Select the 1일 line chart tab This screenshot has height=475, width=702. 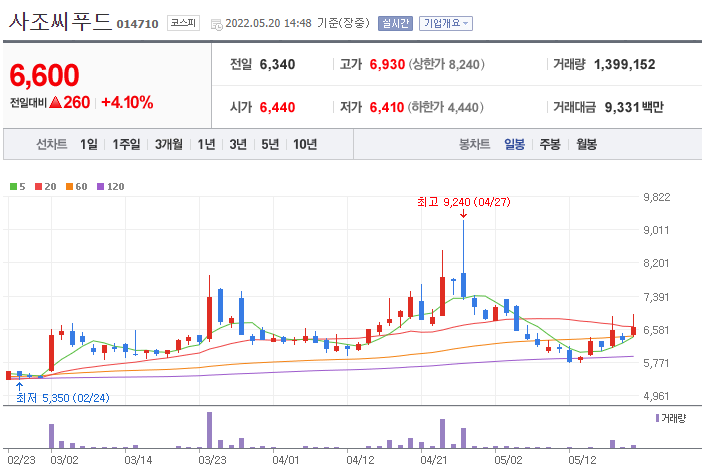point(89,144)
